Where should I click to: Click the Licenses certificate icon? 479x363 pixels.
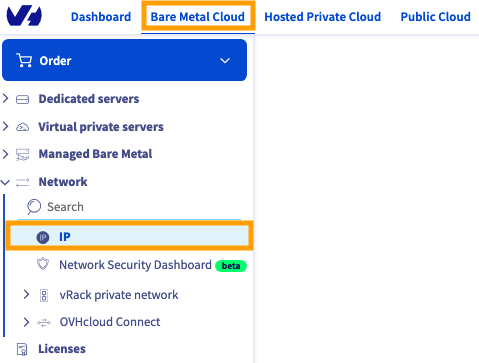point(22,349)
